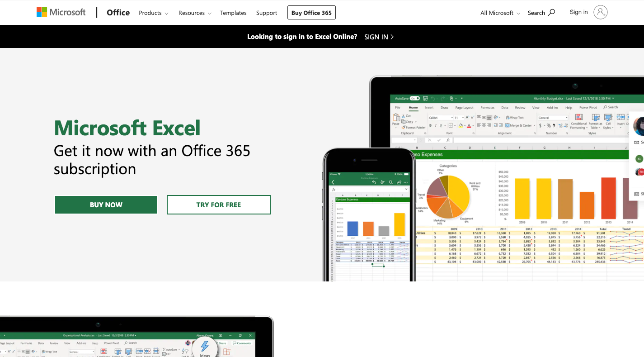
Task: Toggle Italic in the Monthly Budget ribbon
Action: [x=437, y=126]
